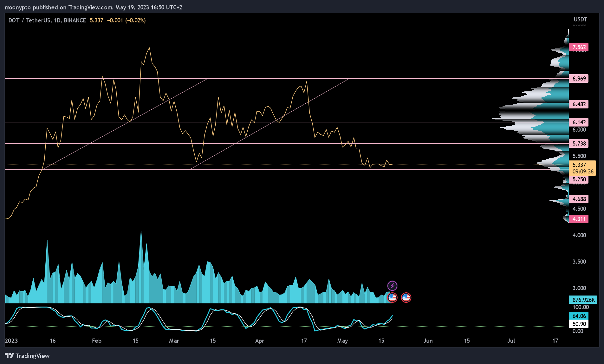
Task: Select the 6.969 price level label
Action: pos(579,78)
